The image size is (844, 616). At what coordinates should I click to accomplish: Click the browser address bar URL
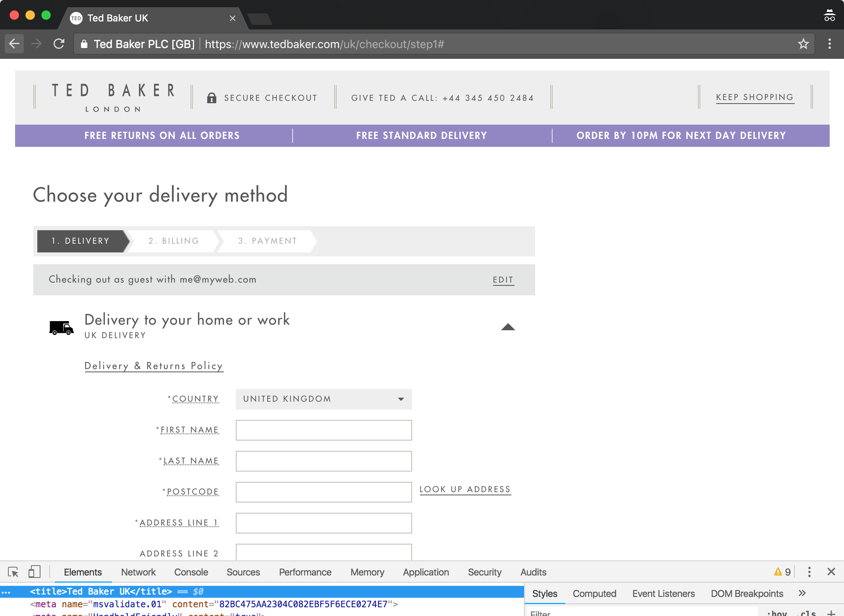tap(324, 44)
